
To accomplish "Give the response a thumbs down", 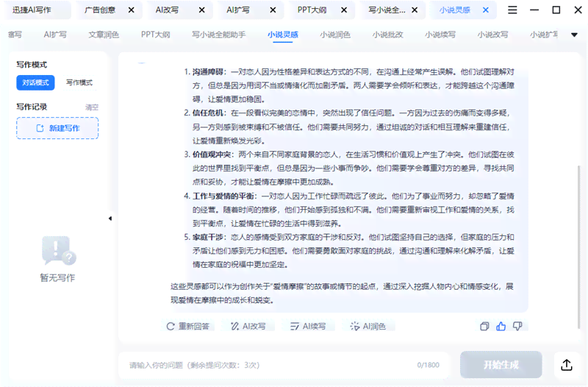I will coord(517,326).
